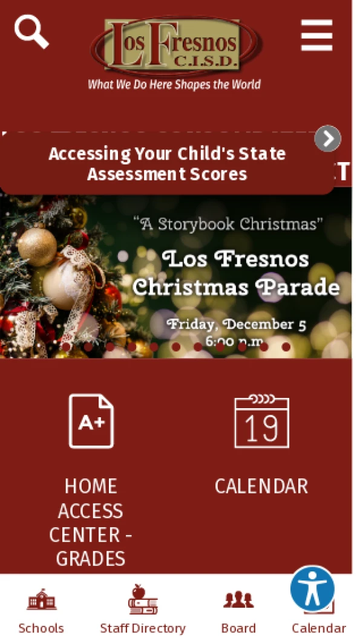
Task: Tap the Board people icon
Action: pyautogui.click(x=238, y=600)
